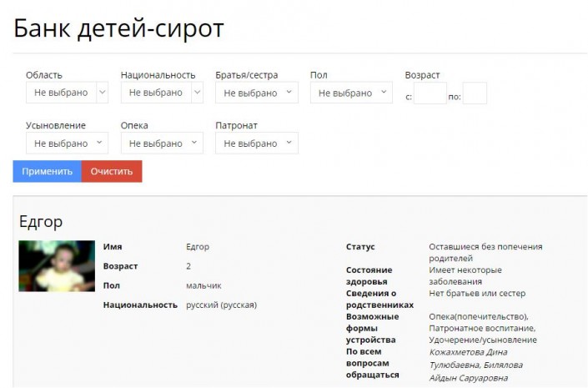Select the Пол filter dropdown

coord(350,93)
